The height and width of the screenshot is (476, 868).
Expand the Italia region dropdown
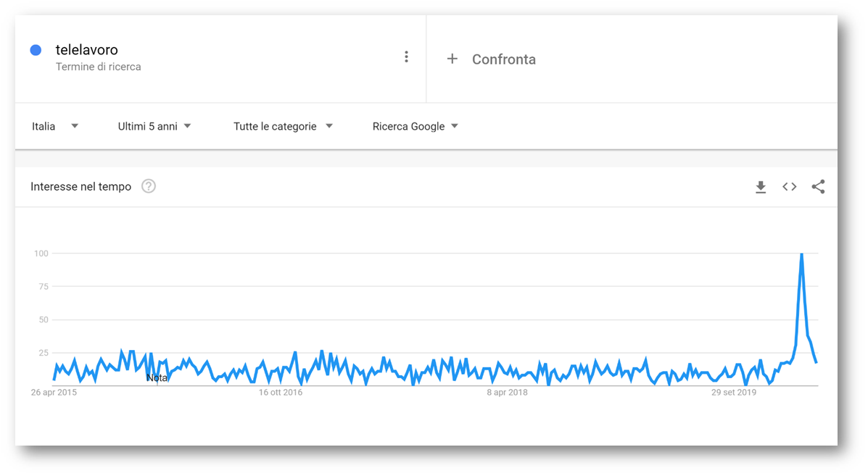(55, 126)
